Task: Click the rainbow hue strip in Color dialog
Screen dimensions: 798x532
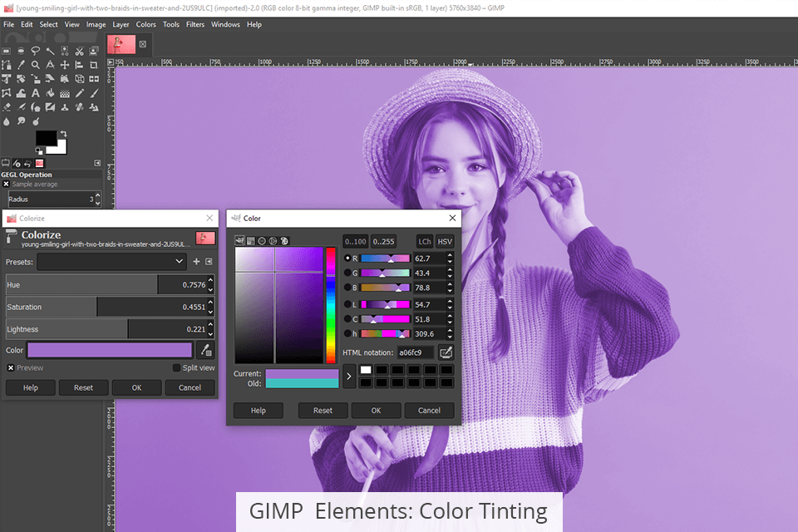Action: click(x=331, y=305)
